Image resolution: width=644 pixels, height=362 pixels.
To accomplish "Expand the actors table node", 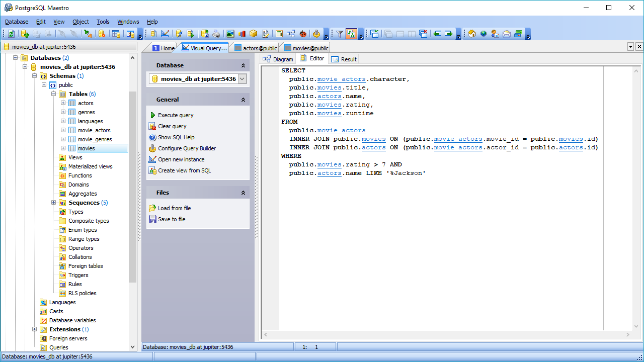I will [x=63, y=103].
